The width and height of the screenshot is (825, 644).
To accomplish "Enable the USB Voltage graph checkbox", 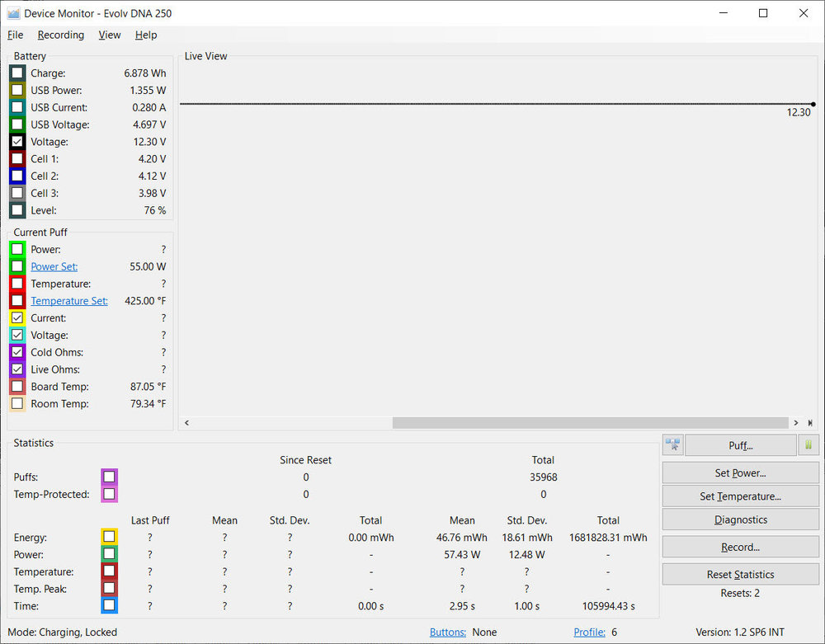I will point(17,125).
